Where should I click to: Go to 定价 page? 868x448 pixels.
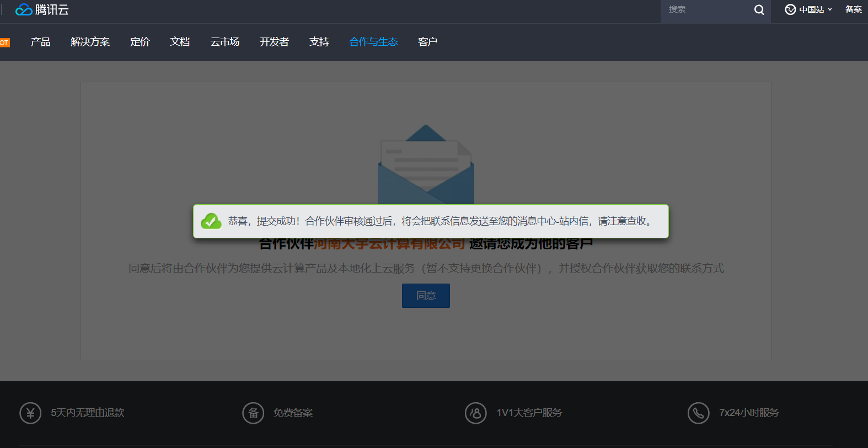tap(140, 42)
